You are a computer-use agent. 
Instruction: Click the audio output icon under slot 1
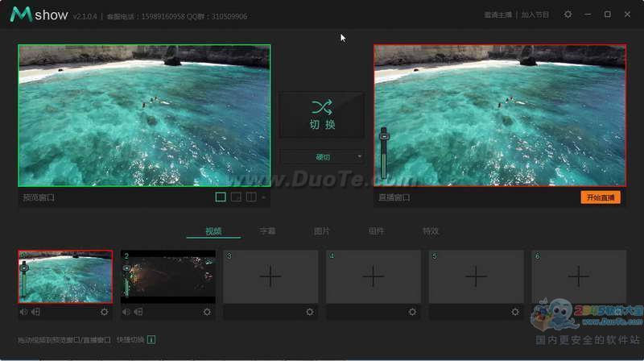click(x=36, y=312)
